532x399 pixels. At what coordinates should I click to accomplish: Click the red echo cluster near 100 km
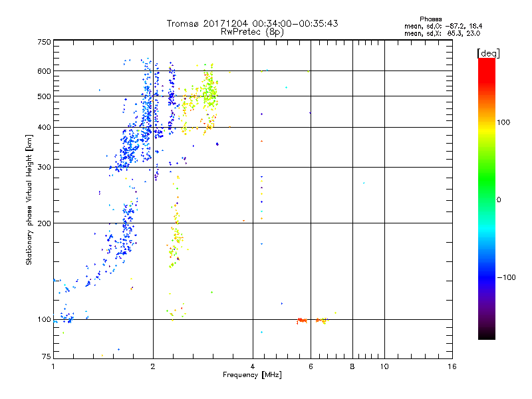pos(302,321)
